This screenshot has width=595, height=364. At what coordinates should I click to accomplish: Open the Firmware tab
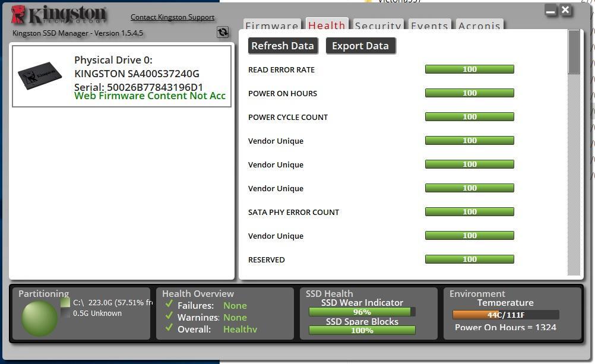coord(272,25)
